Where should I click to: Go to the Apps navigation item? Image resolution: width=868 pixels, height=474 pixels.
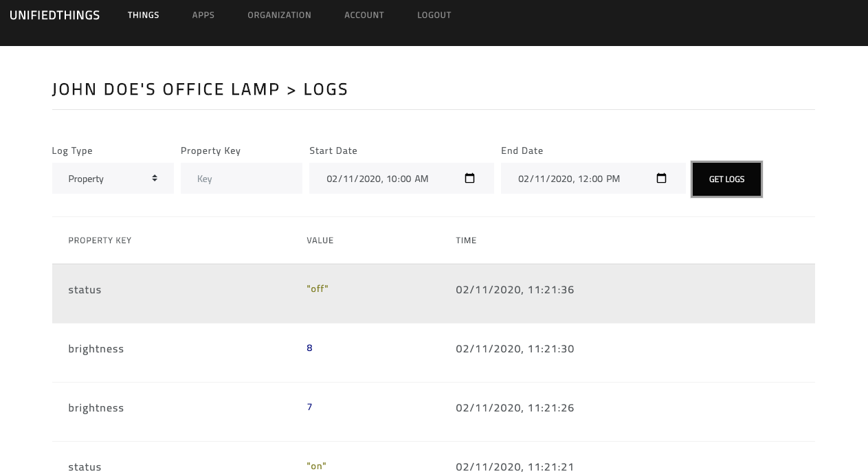pos(203,15)
